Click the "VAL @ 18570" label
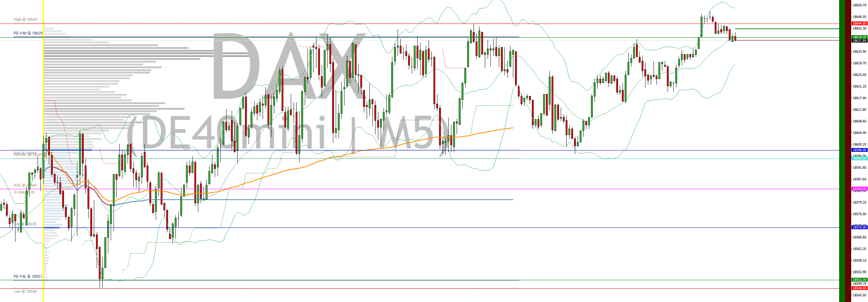The width and height of the screenshot is (868, 302). (x=25, y=224)
